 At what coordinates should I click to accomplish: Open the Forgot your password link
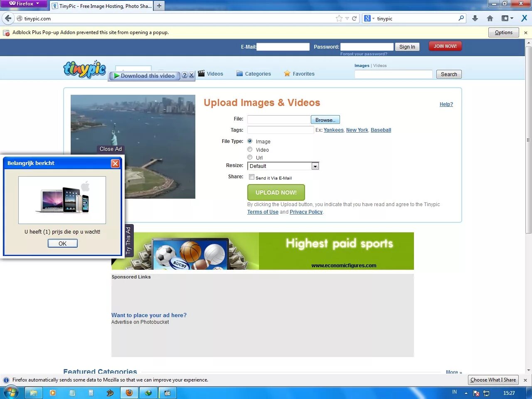364,54
